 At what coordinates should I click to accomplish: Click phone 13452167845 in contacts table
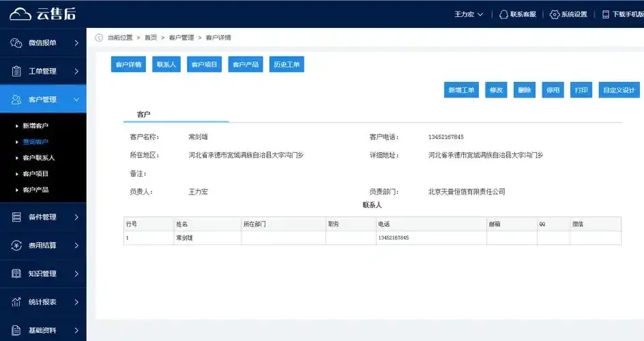tap(394, 238)
